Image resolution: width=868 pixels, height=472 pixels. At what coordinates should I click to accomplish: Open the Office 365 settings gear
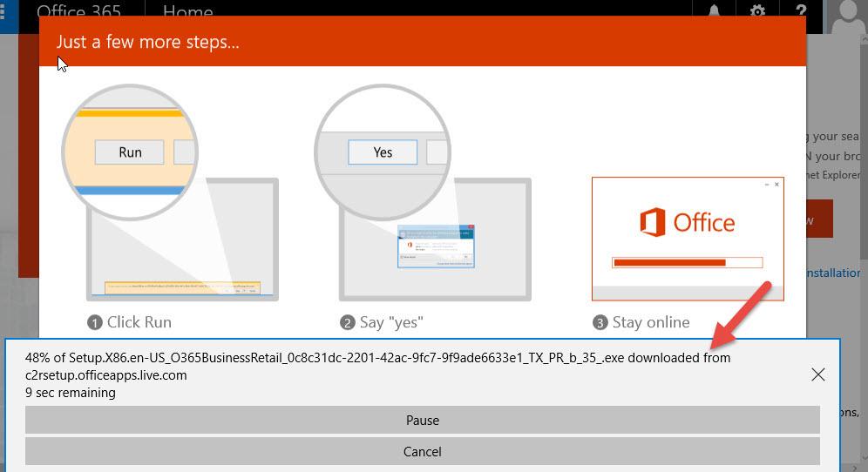pos(757,10)
